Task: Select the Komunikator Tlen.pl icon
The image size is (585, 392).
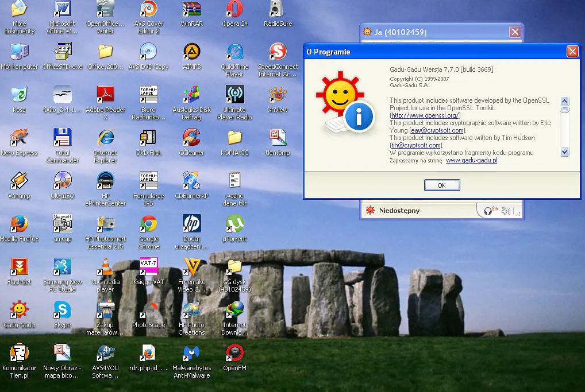Action: (20, 361)
